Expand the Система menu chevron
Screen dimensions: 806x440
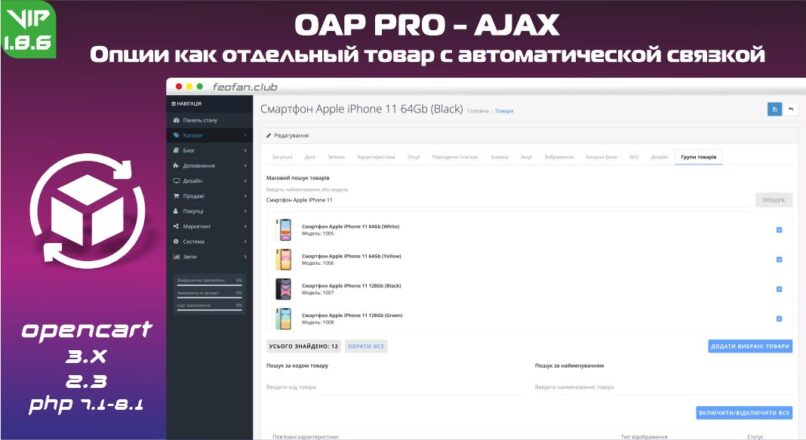(x=245, y=242)
